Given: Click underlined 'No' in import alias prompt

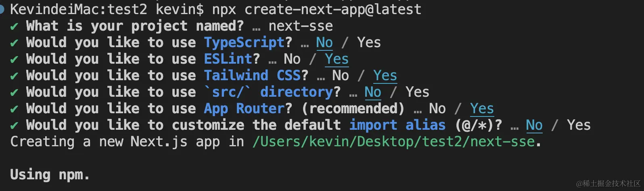Looking at the screenshot, I should [534, 125].
